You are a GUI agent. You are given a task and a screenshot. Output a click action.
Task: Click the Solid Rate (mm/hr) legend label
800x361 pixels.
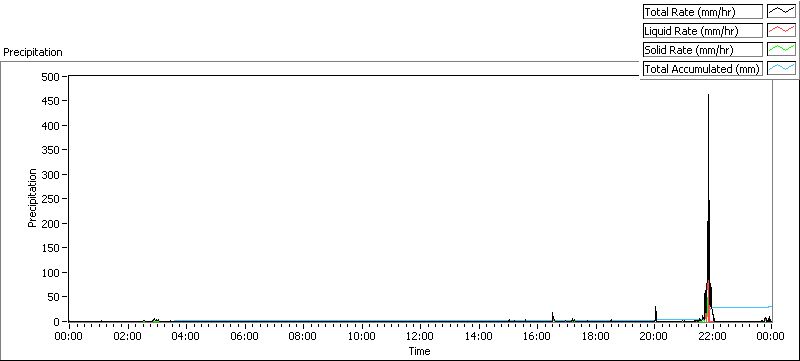pos(703,50)
